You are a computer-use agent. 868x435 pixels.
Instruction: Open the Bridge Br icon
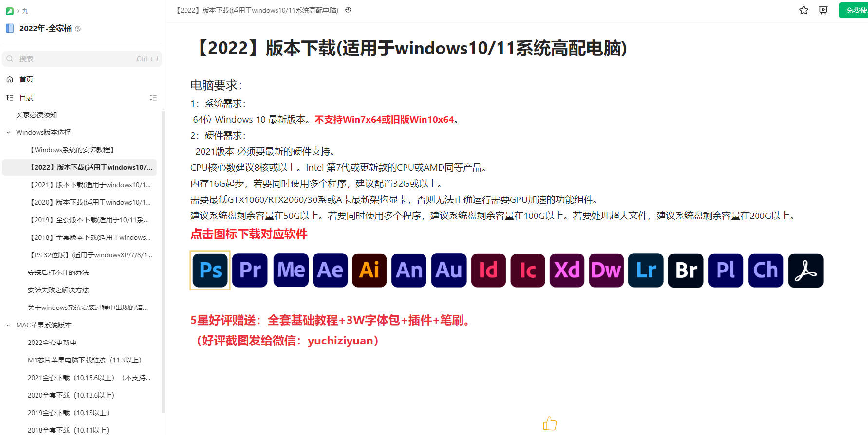[686, 271]
